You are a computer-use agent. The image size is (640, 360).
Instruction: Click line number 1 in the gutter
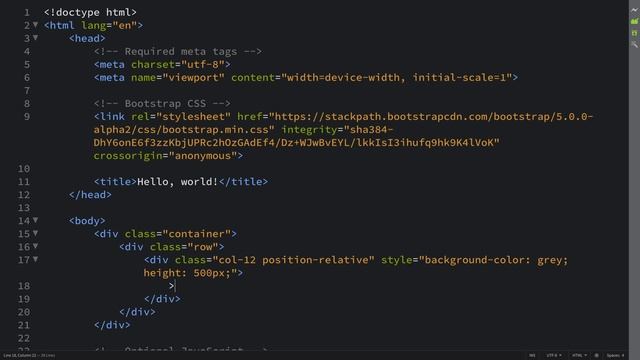(27, 12)
